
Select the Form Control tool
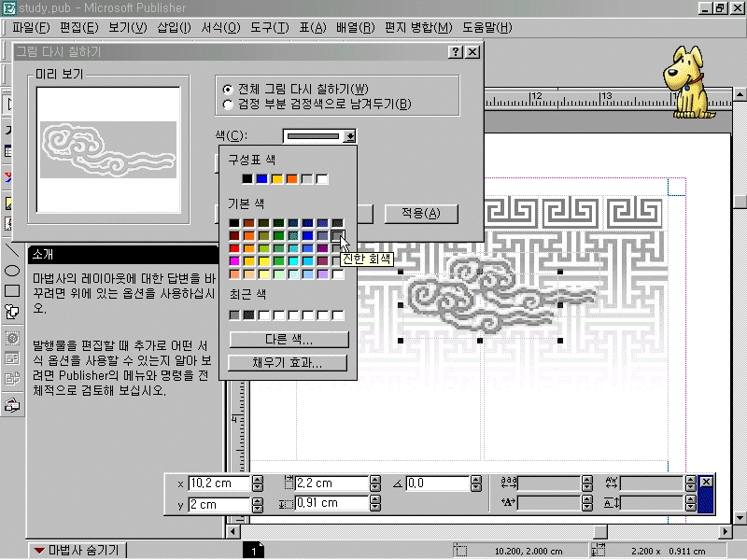[11, 358]
